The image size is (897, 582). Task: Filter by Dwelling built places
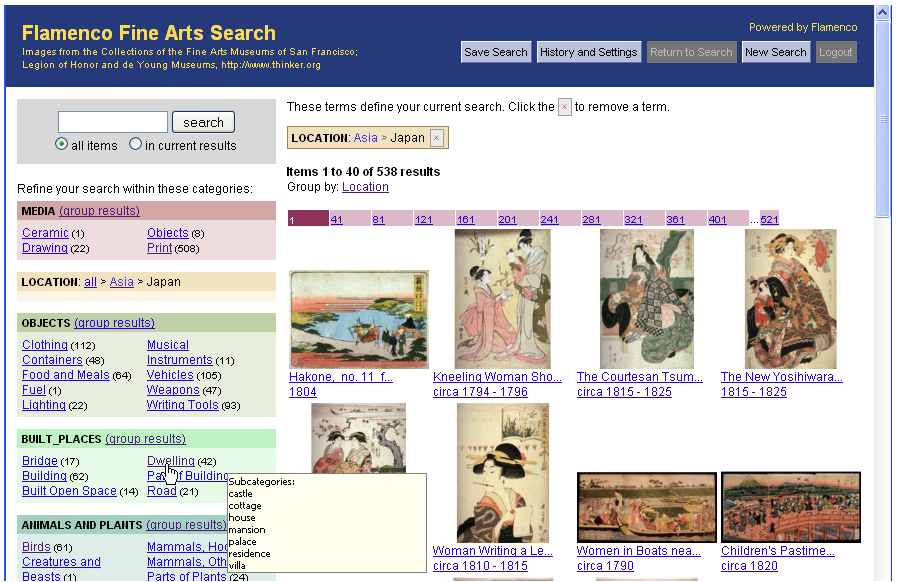[x=170, y=461]
